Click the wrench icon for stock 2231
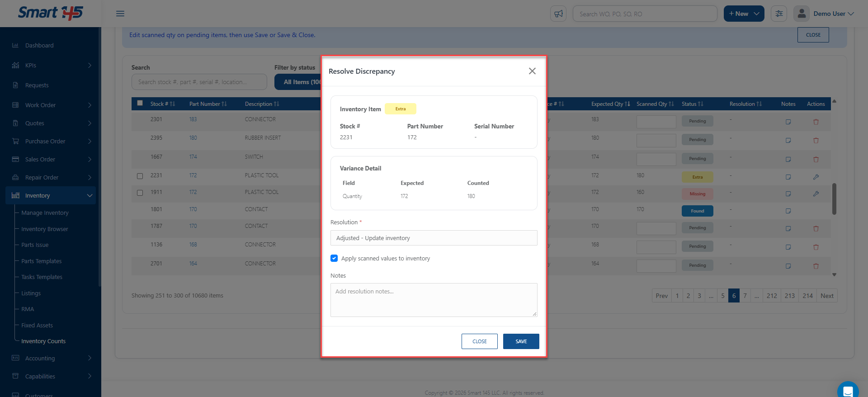Viewport: 868px width, 397px height. click(x=816, y=177)
